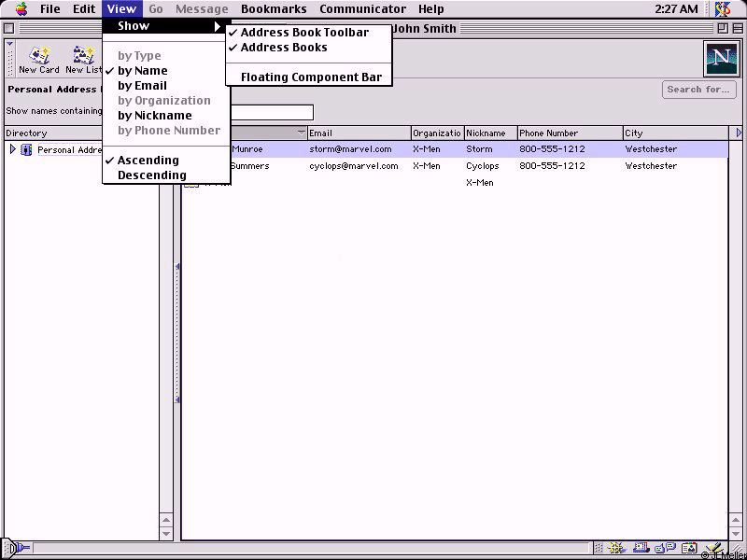Open the Apple menu icon
Image resolution: width=747 pixels, height=560 pixels.
pyautogui.click(x=21, y=9)
